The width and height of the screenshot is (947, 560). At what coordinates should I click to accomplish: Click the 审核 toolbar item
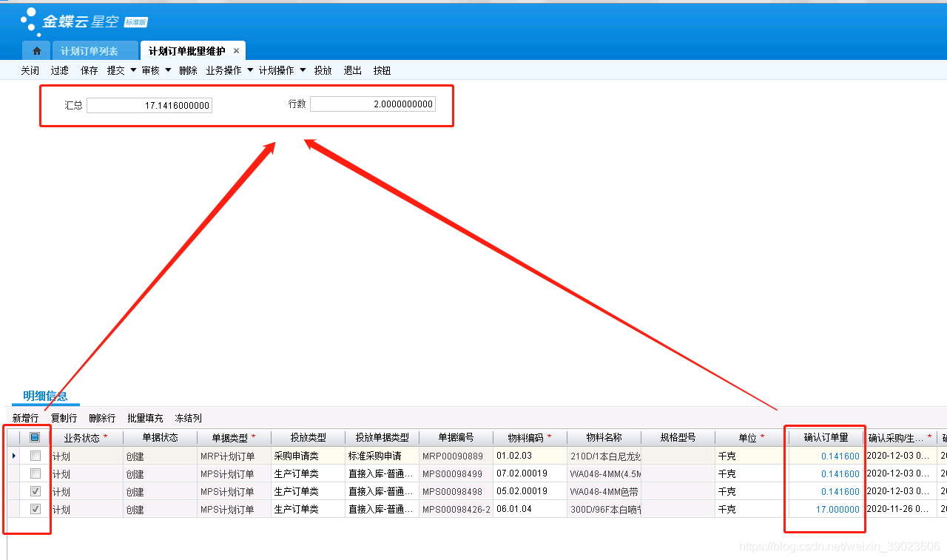coord(150,70)
